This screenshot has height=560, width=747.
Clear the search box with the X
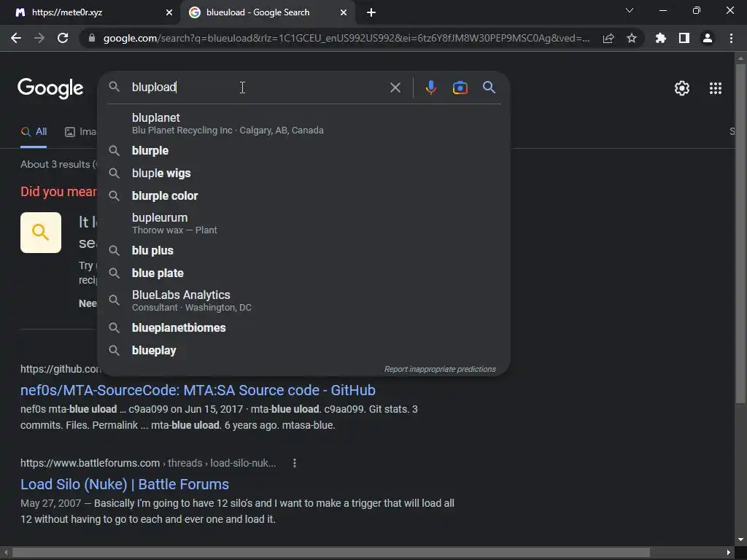click(395, 87)
